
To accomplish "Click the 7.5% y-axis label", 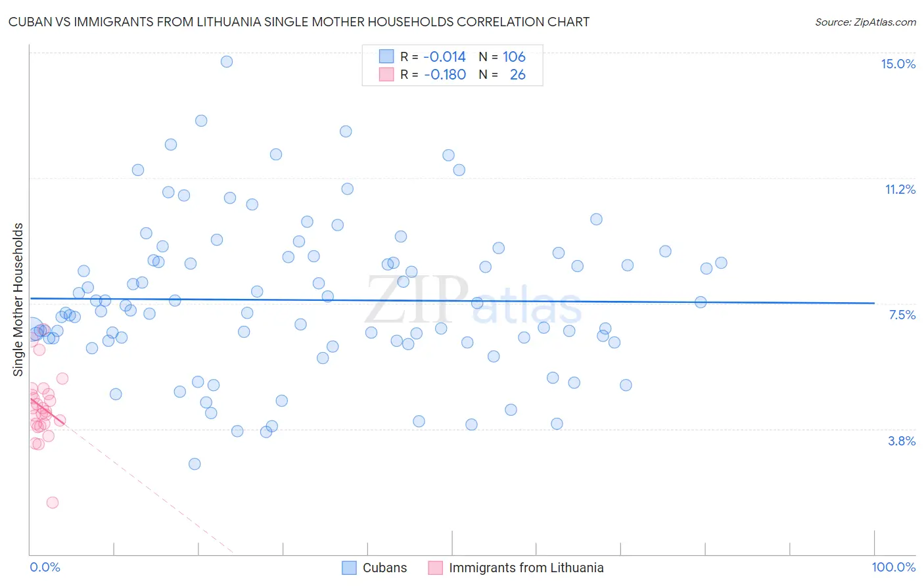I will pos(902,315).
